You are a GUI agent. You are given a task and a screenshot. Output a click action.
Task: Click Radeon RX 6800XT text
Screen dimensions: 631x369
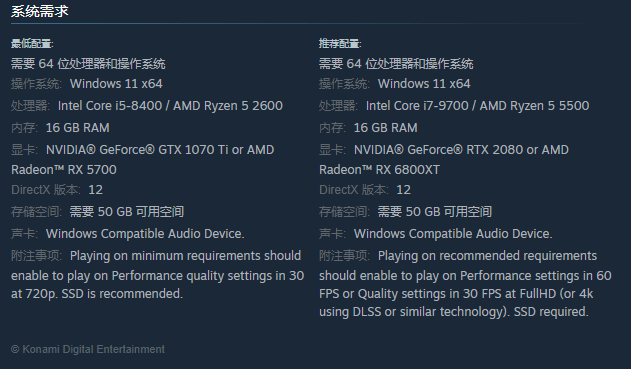(379, 170)
